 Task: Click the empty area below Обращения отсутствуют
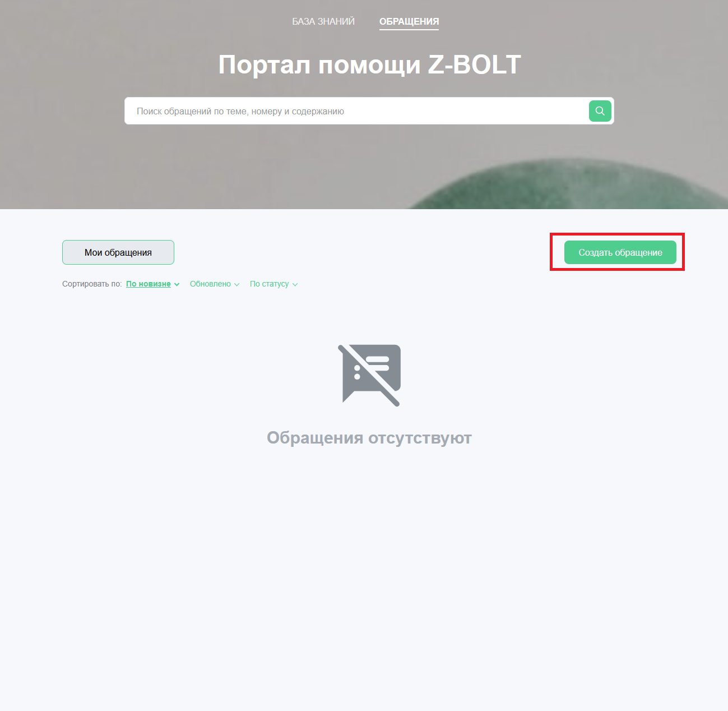[369, 561]
